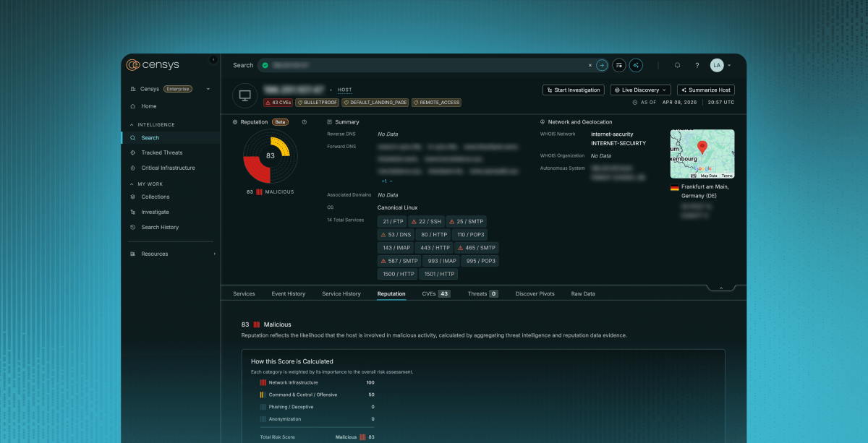Click the Reputation info help icon

tap(305, 122)
